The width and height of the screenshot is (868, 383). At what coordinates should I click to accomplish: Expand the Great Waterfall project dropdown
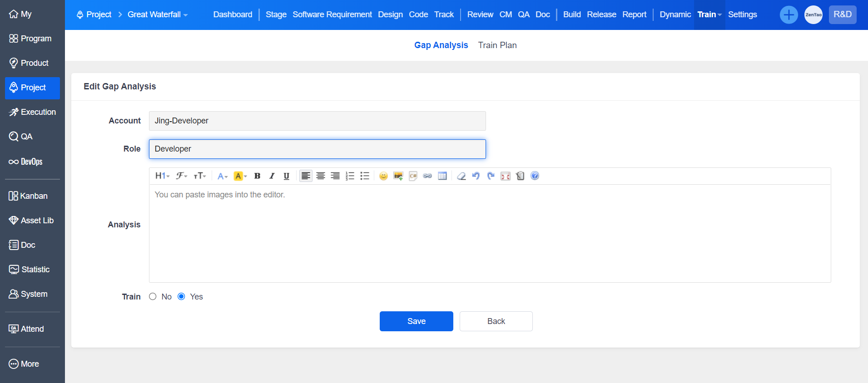[x=157, y=15]
